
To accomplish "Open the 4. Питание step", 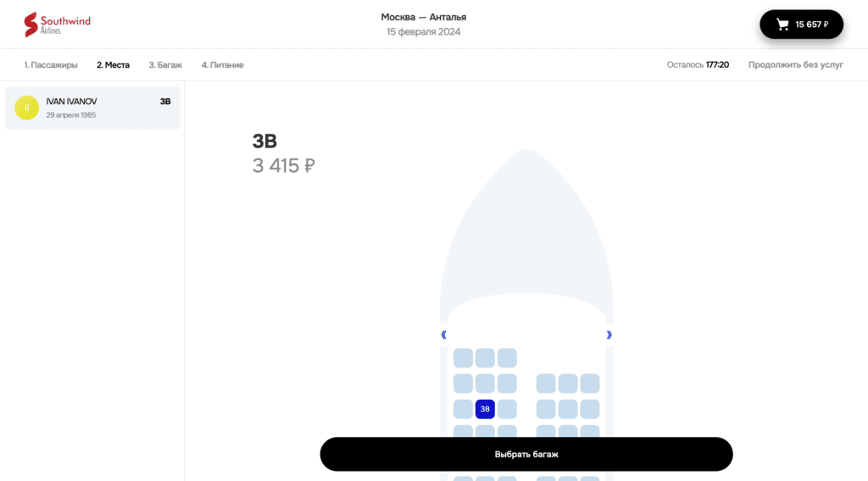I will pos(223,64).
